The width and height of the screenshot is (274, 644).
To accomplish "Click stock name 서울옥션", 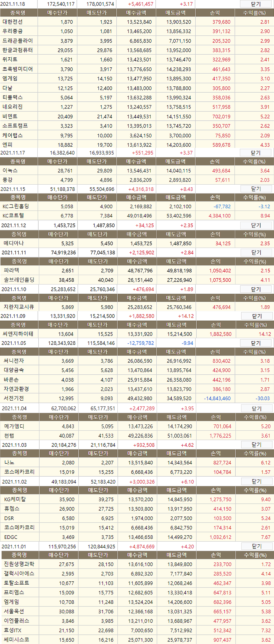I will (x=14, y=612).
